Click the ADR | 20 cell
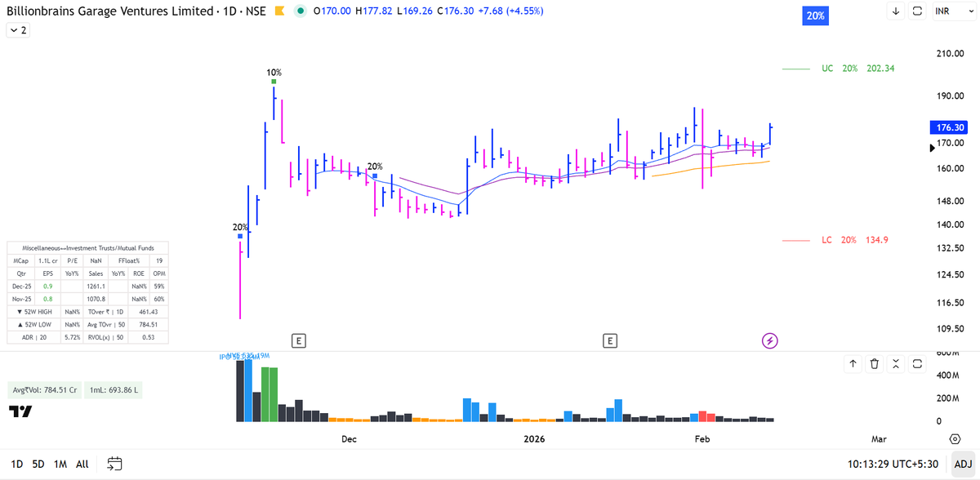Viewport: 980px width, 480px height. pos(33,338)
